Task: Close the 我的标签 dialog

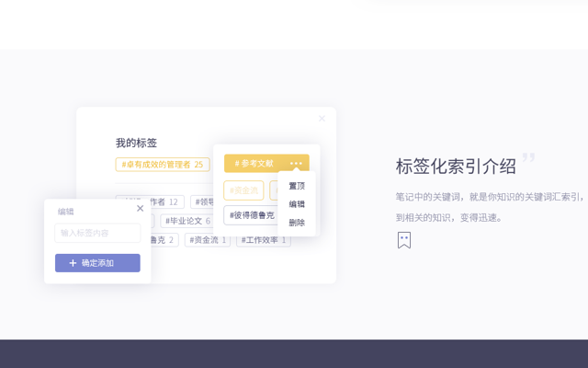Action: (322, 119)
